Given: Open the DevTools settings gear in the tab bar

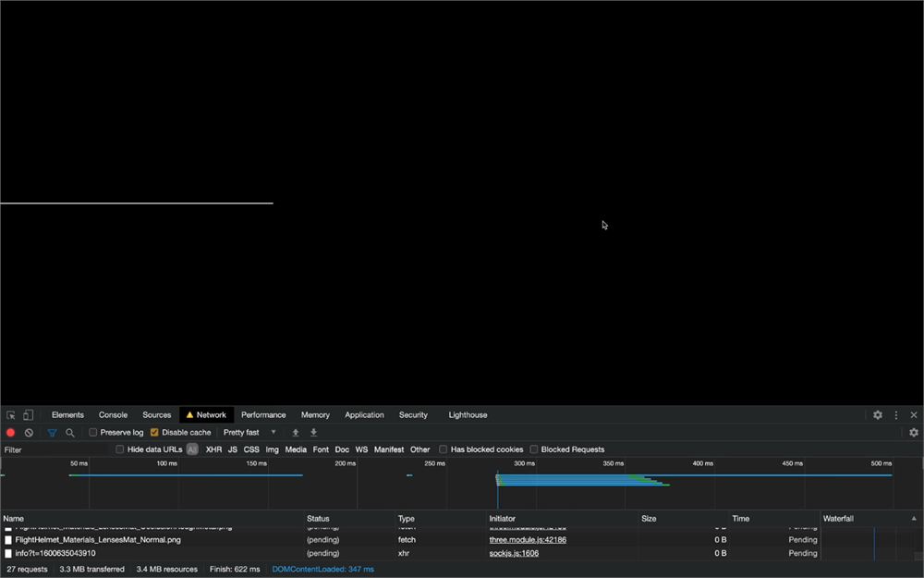Looking at the screenshot, I should coord(878,415).
